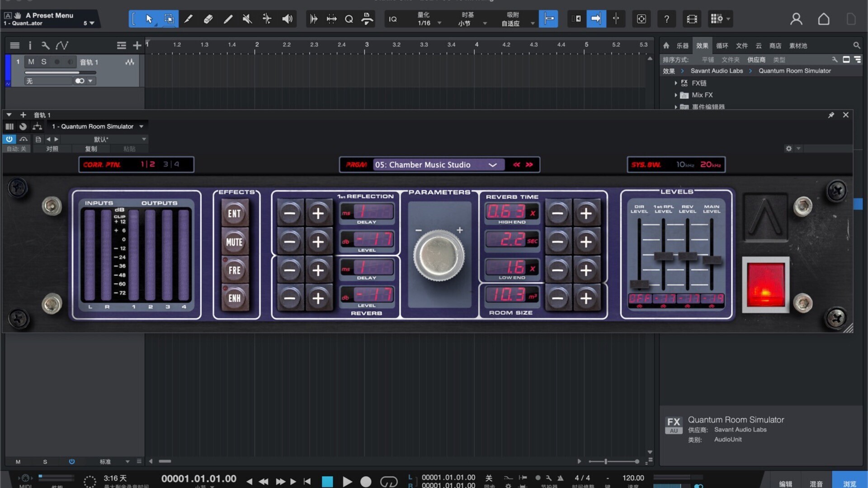Viewport: 868px width, 488px height.
Task: Select the Range tool
Action: tap(169, 19)
